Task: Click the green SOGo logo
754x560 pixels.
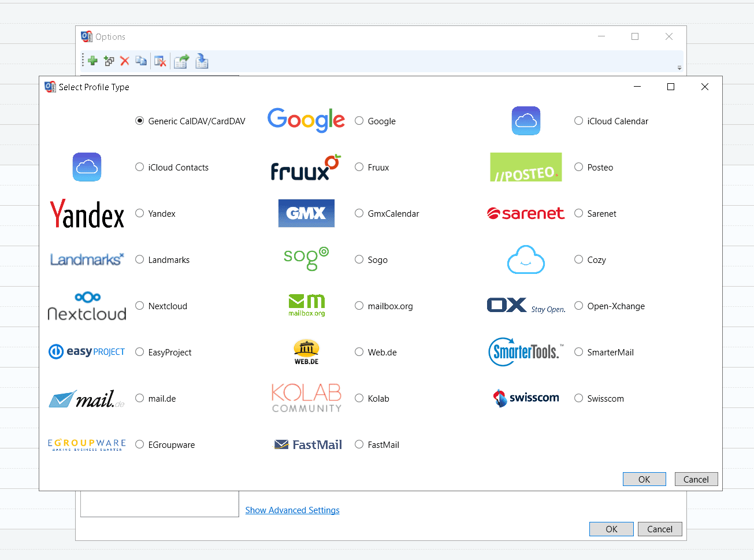Action: point(306,259)
